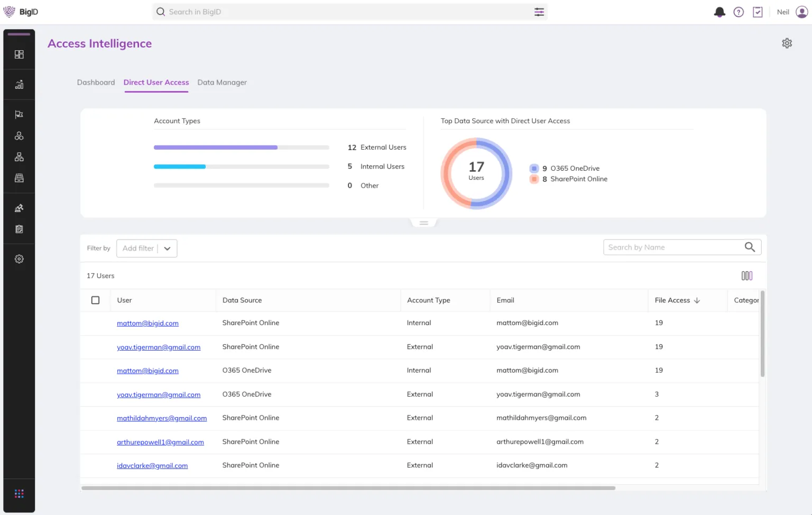Click the table vertical scrollbar
812x515 pixels.
762,334
